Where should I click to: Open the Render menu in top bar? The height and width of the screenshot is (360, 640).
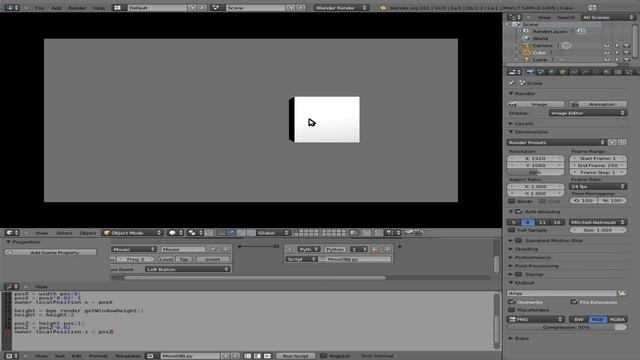click(x=77, y=7)
